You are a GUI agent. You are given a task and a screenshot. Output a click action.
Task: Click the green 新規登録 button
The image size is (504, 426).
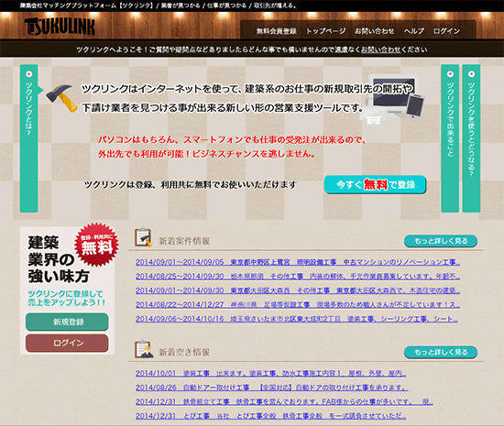pyautogui.click(x=67, y=322)
